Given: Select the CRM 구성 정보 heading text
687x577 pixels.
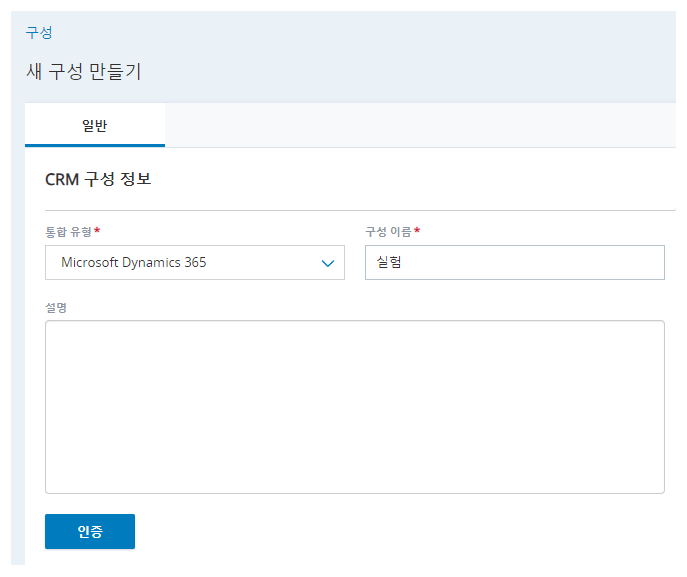Looking at the screenshot, I should pyautogui.click(x=98, y=179).
